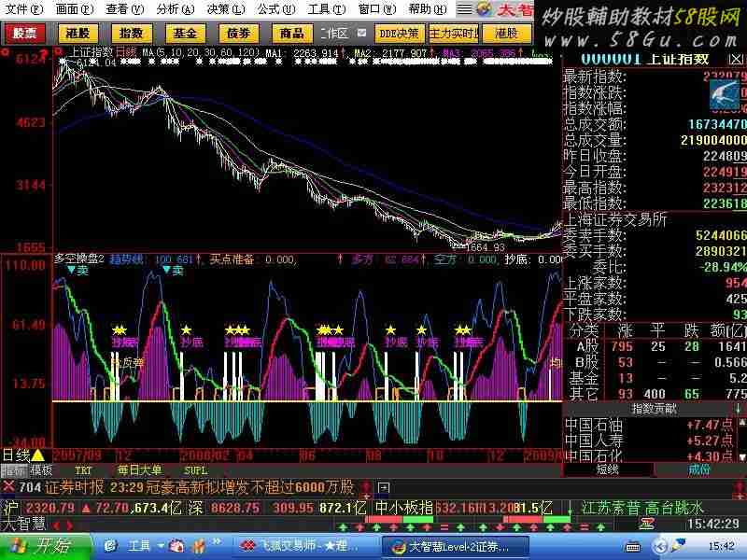Switch to the 指标 tab
747x560 pixels.
(14, 470)
